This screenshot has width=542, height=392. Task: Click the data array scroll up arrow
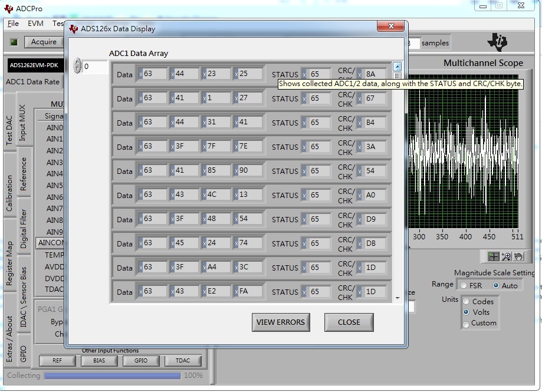click(x=397, y=66)
